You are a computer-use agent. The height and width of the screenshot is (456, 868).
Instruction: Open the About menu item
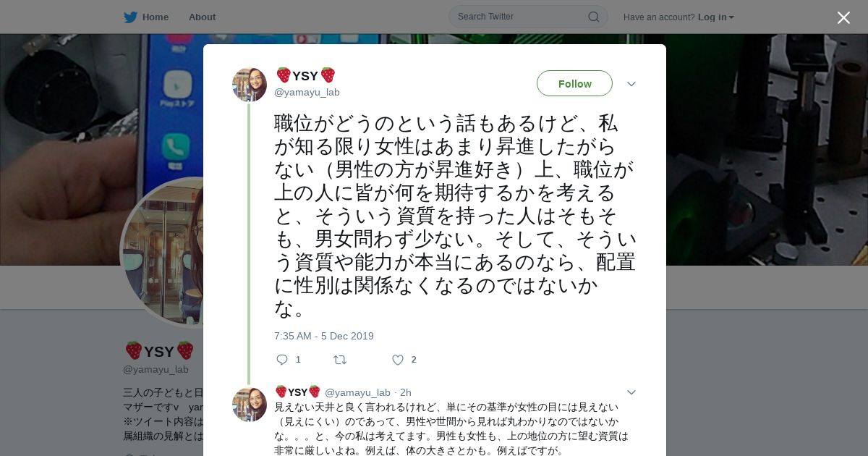pos(202,17)
